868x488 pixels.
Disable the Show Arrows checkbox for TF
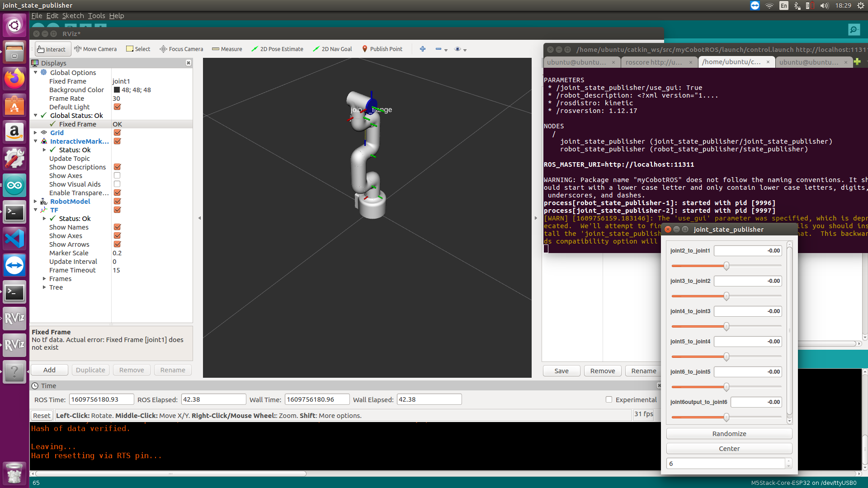[x=117, y=244]
